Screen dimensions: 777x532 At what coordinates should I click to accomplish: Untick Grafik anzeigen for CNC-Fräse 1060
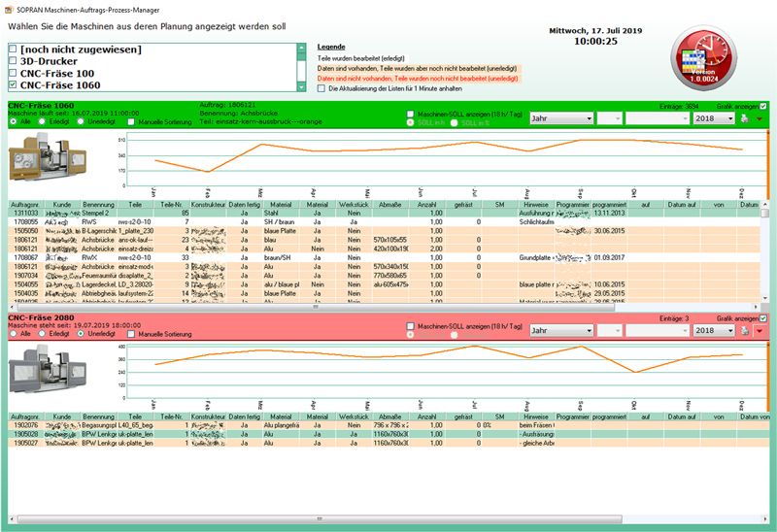(x=763, y=106)
